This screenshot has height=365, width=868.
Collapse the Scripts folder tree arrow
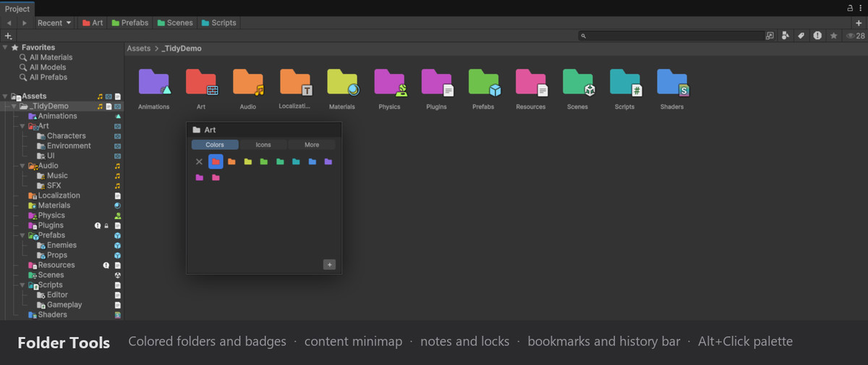coord(22,285)
